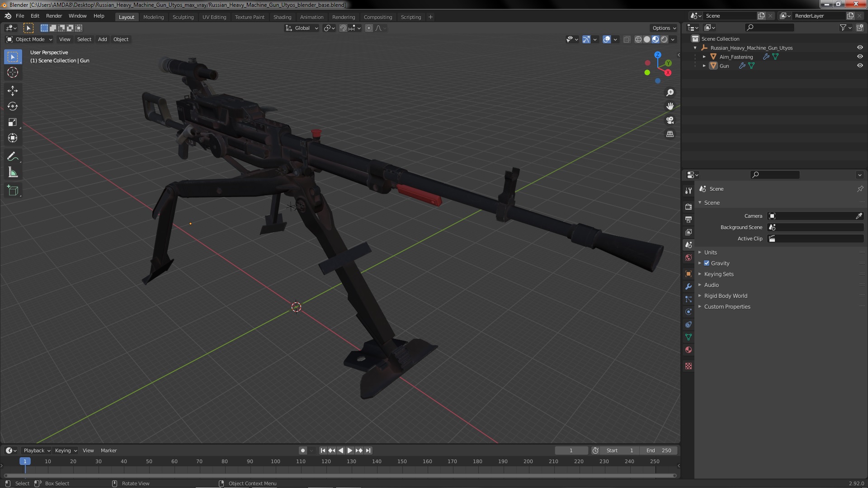Image resolution: width=868 pixels, height=488 pixels.
Task: Open the Modifier properties wrench tab
Action: tap(689, 286)
